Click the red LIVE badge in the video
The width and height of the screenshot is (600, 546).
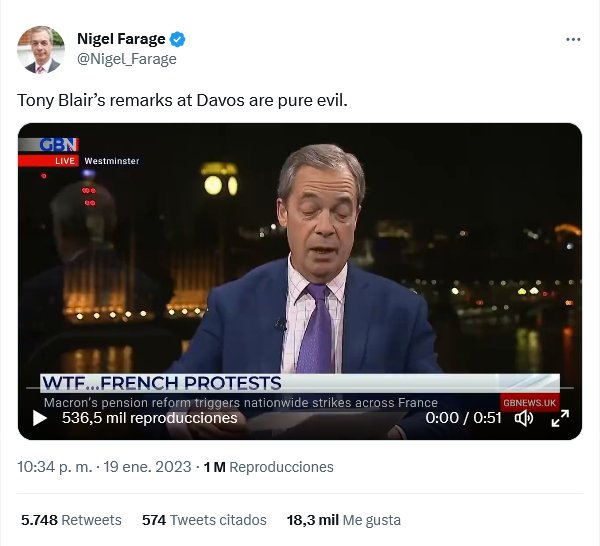(x=64, y=161)
